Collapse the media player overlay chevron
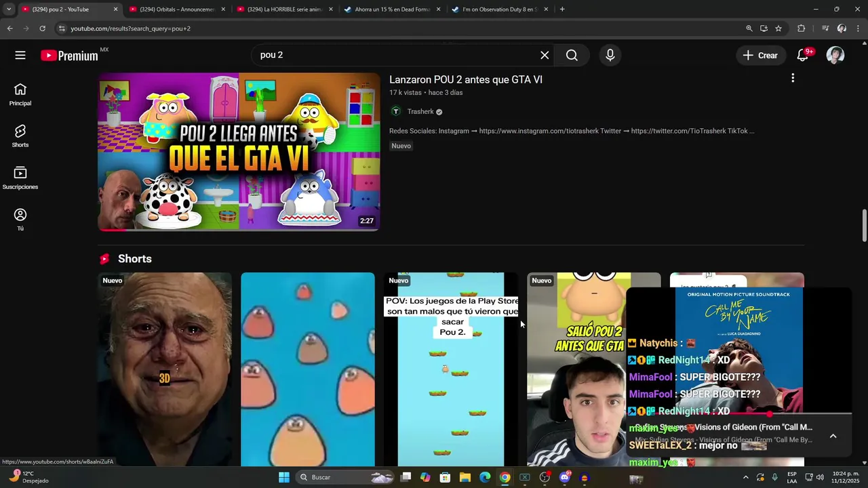Screen dimensions: 868x488 tap(833, 436)
